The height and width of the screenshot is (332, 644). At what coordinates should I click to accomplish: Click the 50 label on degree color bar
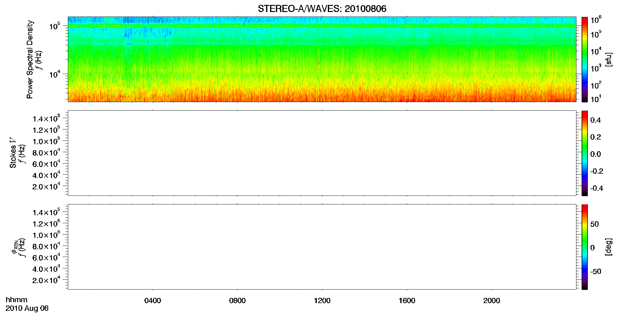[595, 224]
